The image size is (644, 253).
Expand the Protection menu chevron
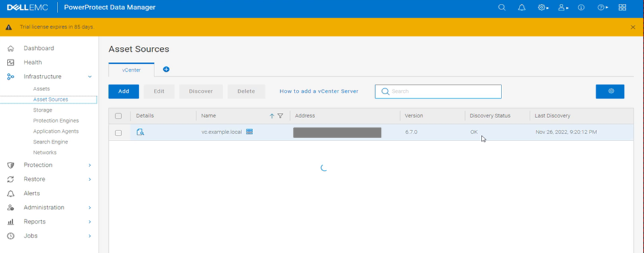pos(90,166)
